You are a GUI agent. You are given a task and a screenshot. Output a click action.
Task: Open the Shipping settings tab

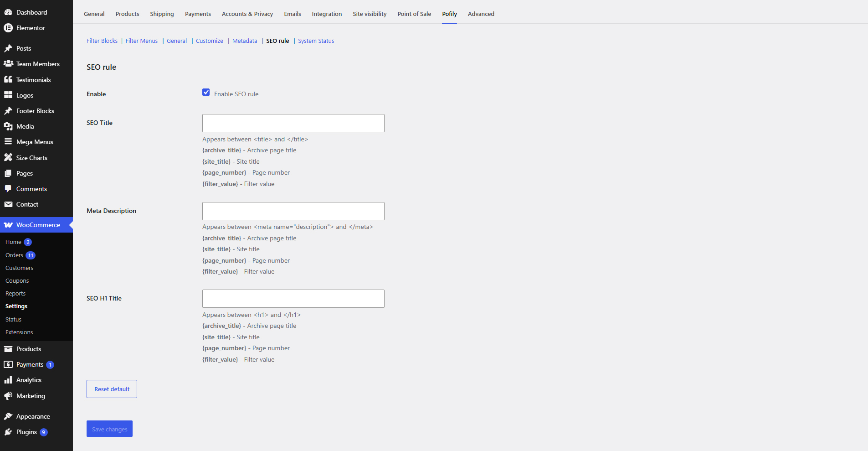point(162,14)
